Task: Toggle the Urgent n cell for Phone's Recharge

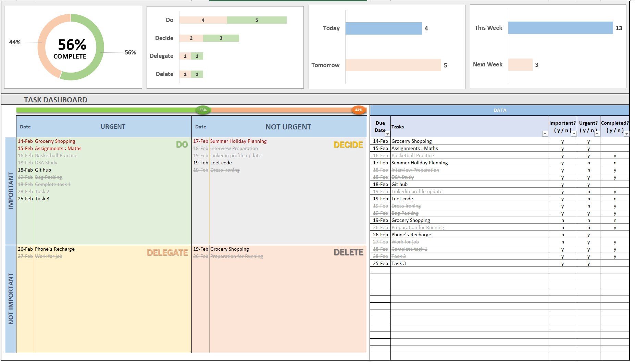Action: pyautogui.click(x=588, y=235)
